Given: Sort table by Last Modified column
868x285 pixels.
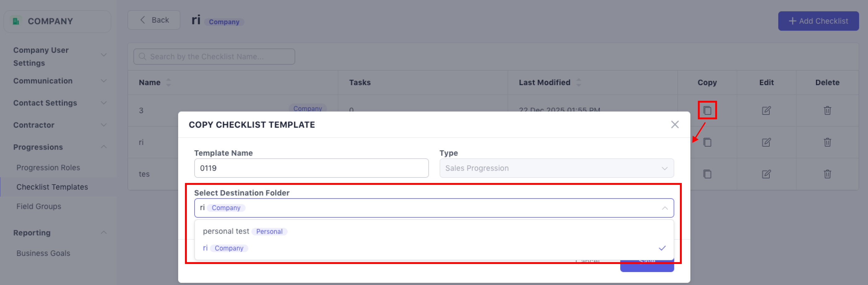Looking at the screenshot, I should 578,83.
